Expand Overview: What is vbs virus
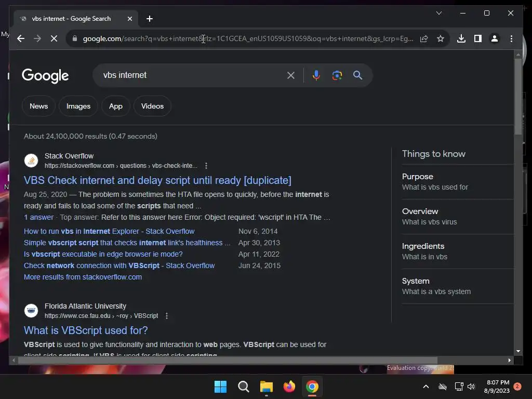 [x=458, y=217]
